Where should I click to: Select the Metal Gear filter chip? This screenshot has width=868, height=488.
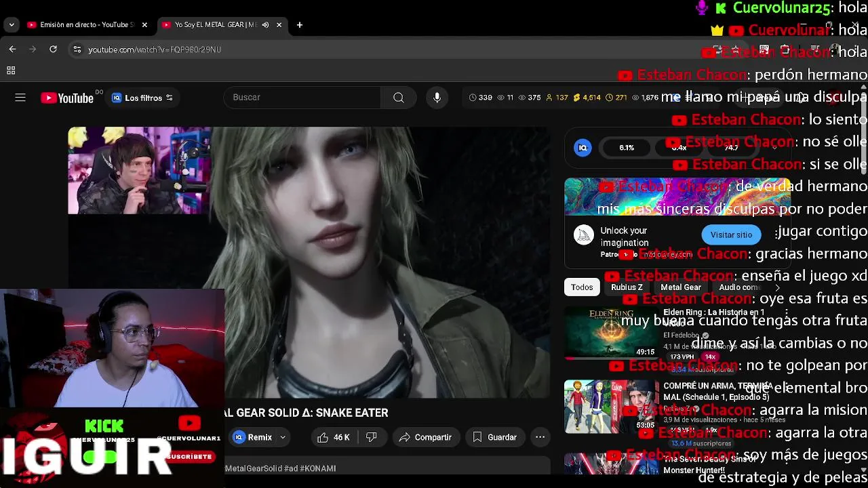[x=681, y=287]
